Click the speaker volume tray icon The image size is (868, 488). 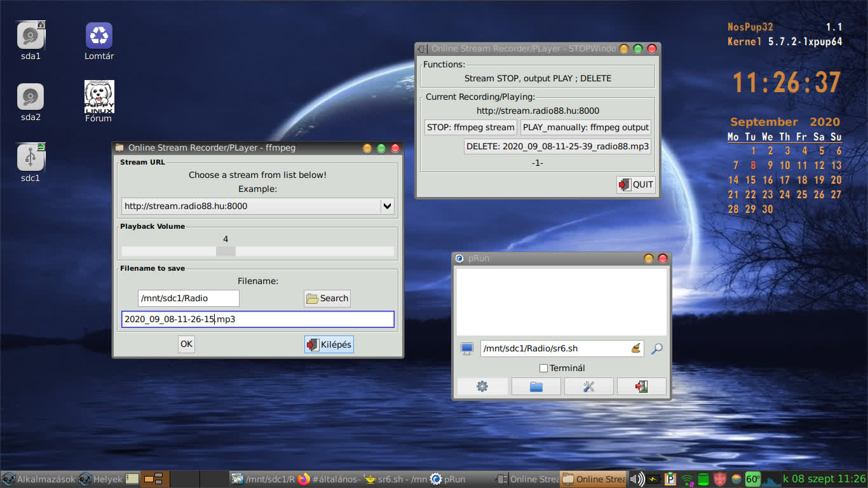(637, 479)
